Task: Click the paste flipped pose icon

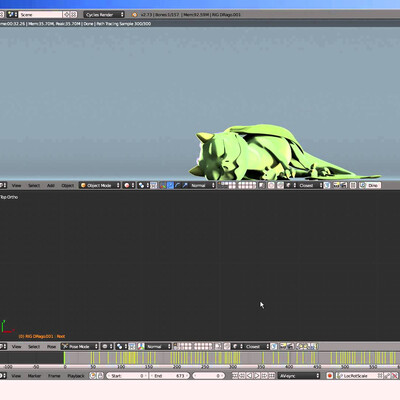Action: click(x=313, y=347)
